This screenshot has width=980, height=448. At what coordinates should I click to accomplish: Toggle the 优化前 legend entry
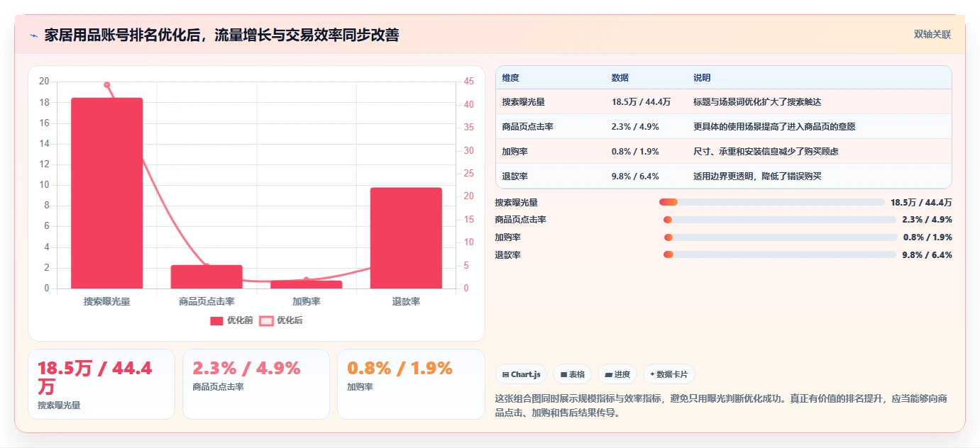(231, 320)
